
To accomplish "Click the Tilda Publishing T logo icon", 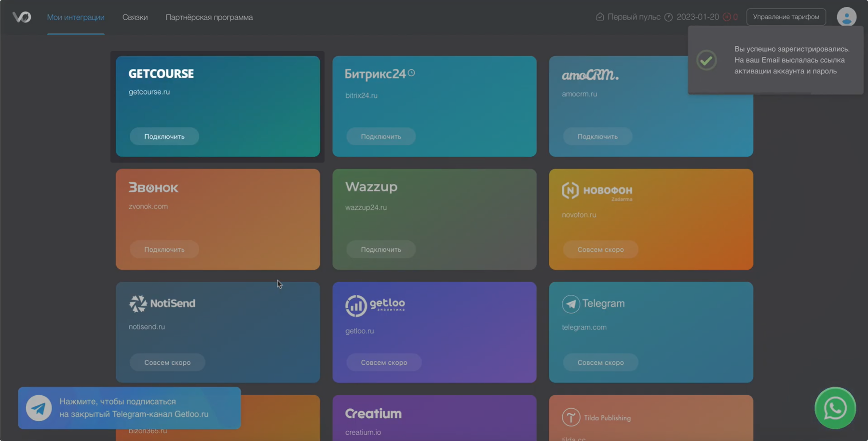I will [x=571, y=417].
